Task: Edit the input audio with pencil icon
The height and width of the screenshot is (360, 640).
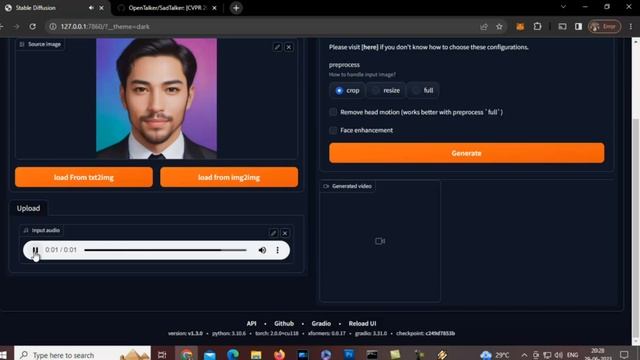Action: point(273,233)
